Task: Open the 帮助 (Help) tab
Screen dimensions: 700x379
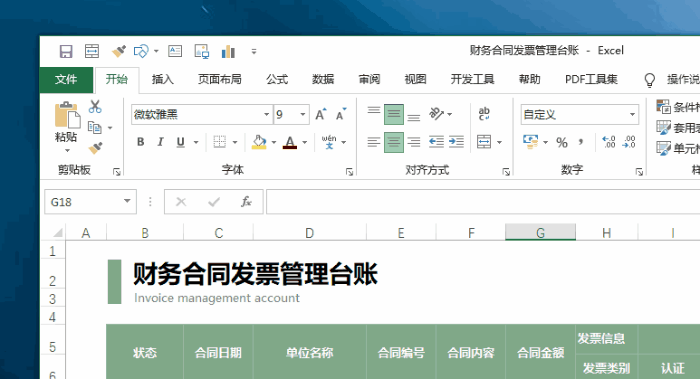Action: 529,79
